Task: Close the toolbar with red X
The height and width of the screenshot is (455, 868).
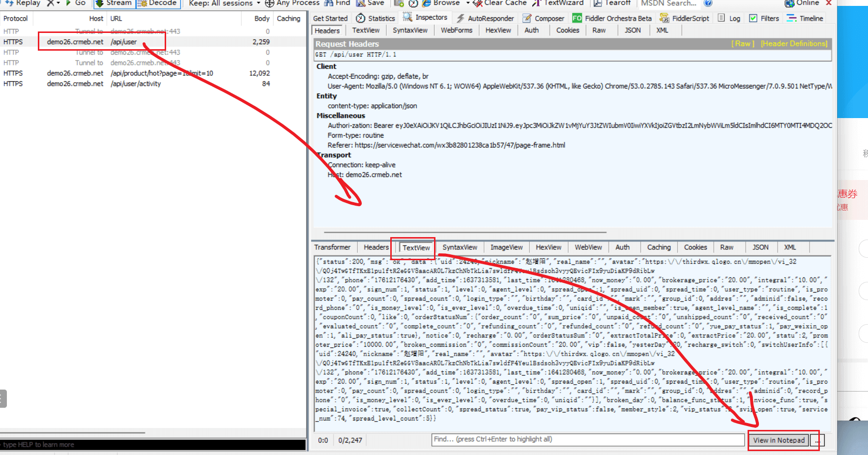Action: (829, 3)
